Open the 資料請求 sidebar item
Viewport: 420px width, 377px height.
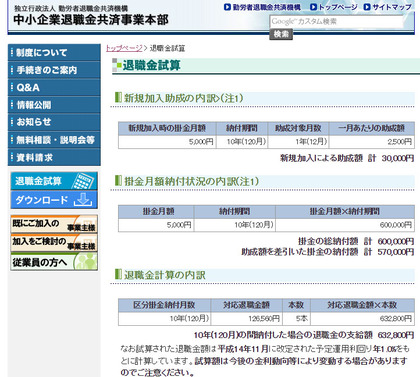(x=54, y=157)
